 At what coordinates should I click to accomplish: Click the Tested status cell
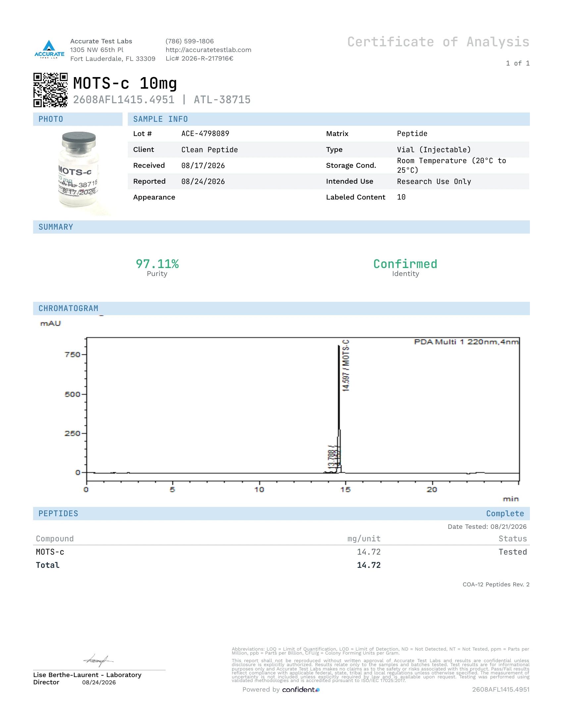513,552
